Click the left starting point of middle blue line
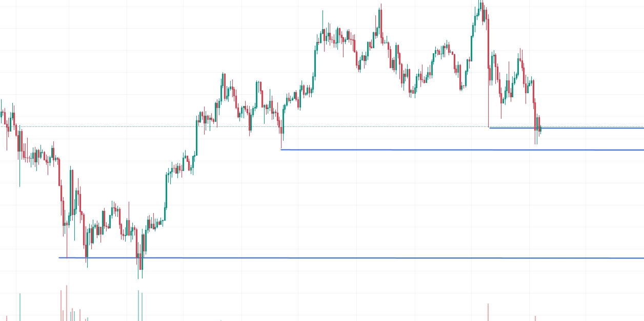Viewport: 644px width, 321px height. point(281,149)
